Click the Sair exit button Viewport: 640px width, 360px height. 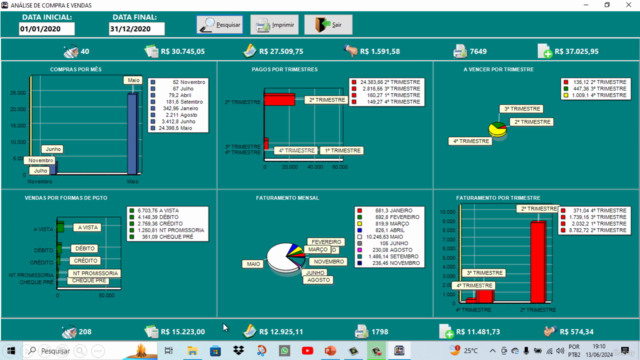click(328, 25)
